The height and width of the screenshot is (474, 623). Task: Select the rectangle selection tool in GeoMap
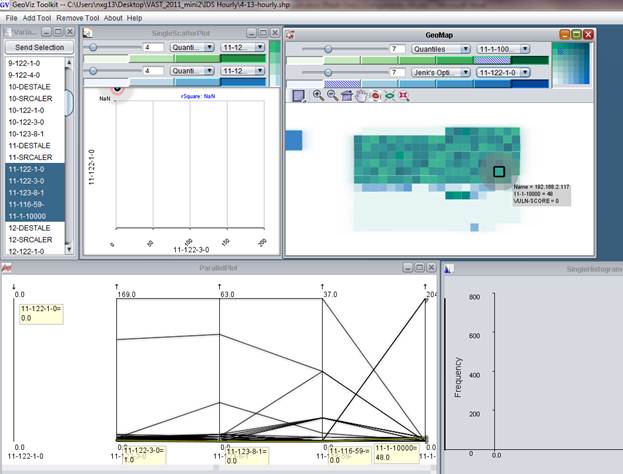coord(298,96)
